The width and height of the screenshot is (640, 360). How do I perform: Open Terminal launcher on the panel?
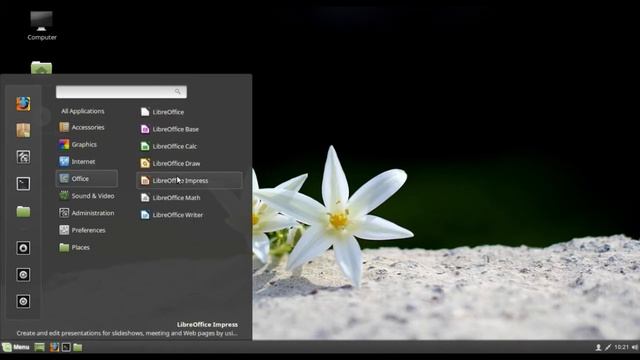66,347
